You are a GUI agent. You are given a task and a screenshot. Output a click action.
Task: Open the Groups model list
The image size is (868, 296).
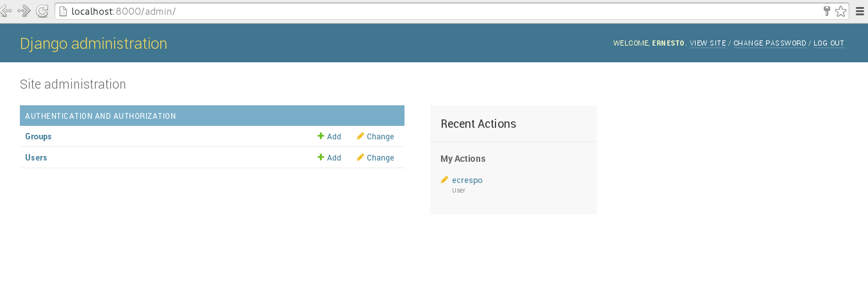coord(38,137)
